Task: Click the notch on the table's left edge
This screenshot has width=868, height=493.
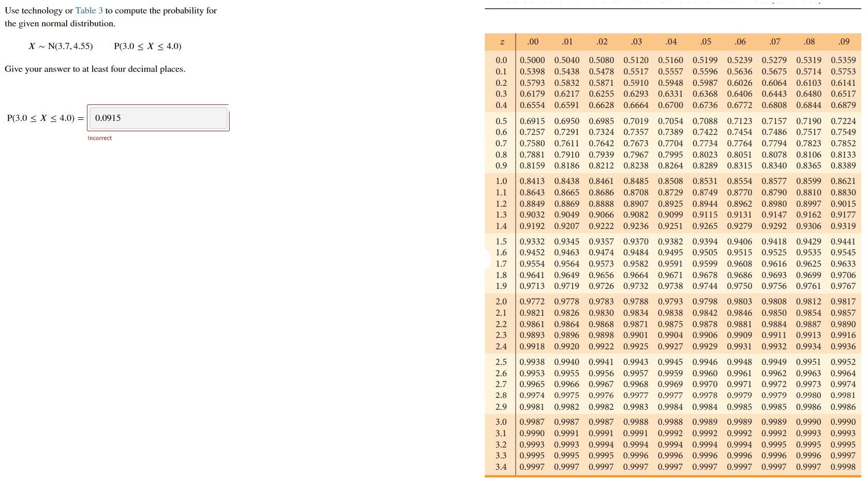Action: (x=487, y=259)
